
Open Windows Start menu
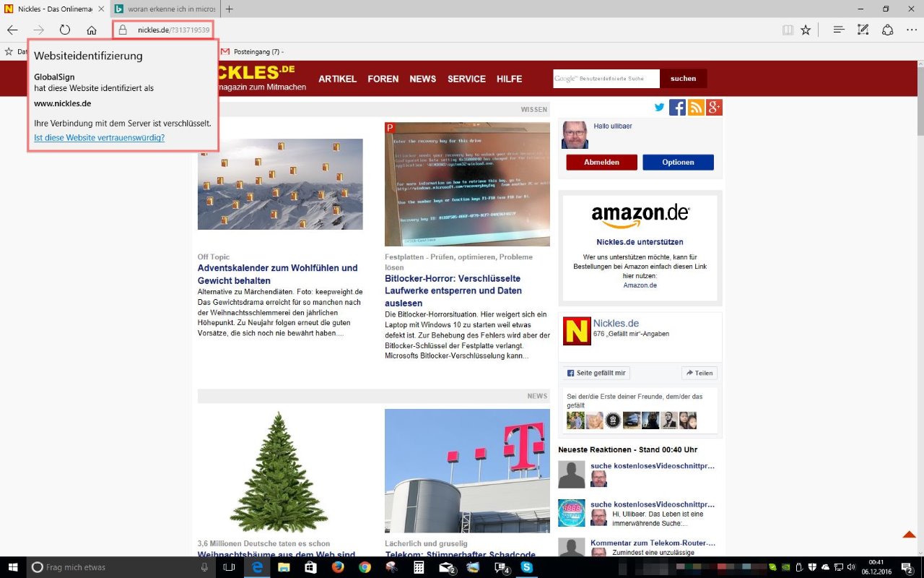click(12, 567)
